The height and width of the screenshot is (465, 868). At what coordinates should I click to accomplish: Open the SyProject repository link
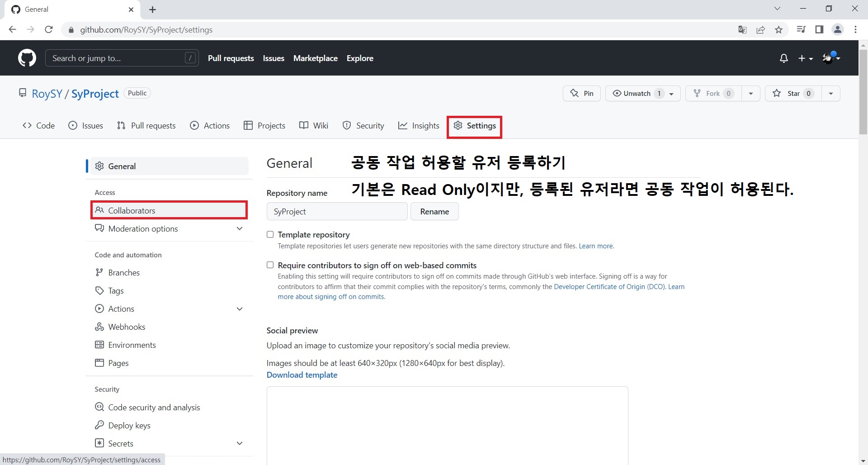coord(95,94)
